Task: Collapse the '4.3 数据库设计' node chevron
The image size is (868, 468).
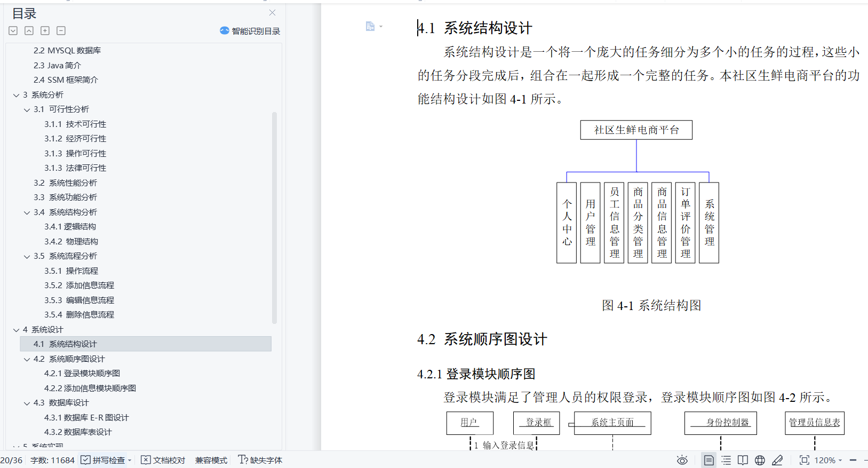Action: 27,403
